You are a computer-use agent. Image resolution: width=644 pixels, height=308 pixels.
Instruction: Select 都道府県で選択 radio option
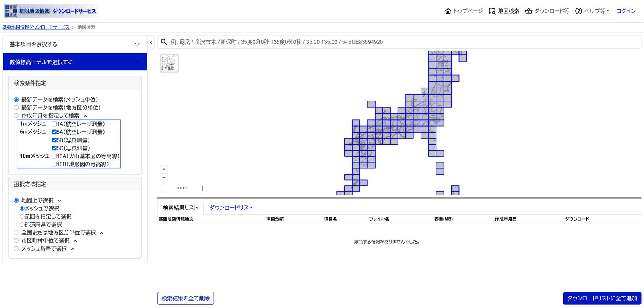point(22,225)
